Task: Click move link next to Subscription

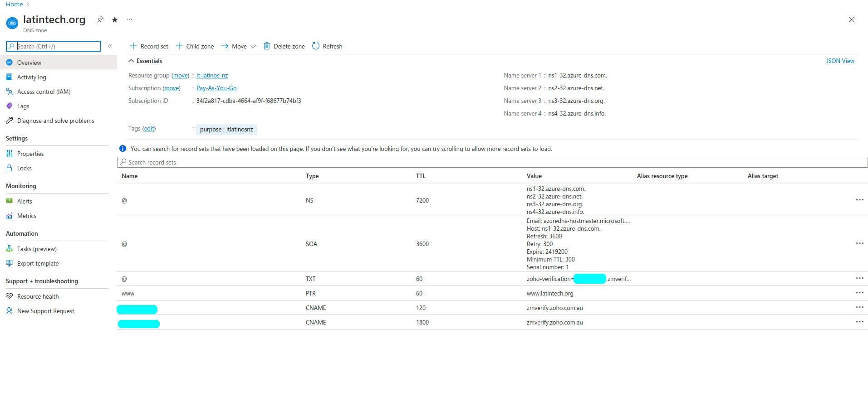Action: click(x=172, y=88)
